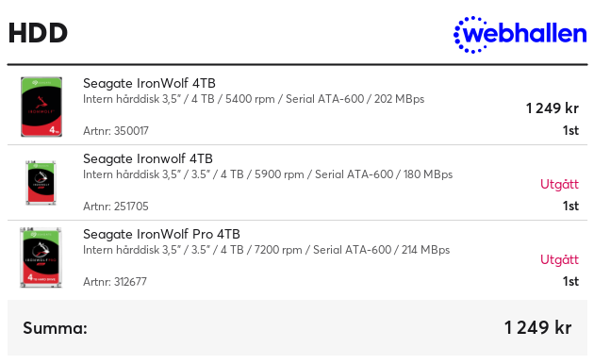Viewport: 594px width, 364px height.
Task: Select article number 350017
Action: coord(116,131)
